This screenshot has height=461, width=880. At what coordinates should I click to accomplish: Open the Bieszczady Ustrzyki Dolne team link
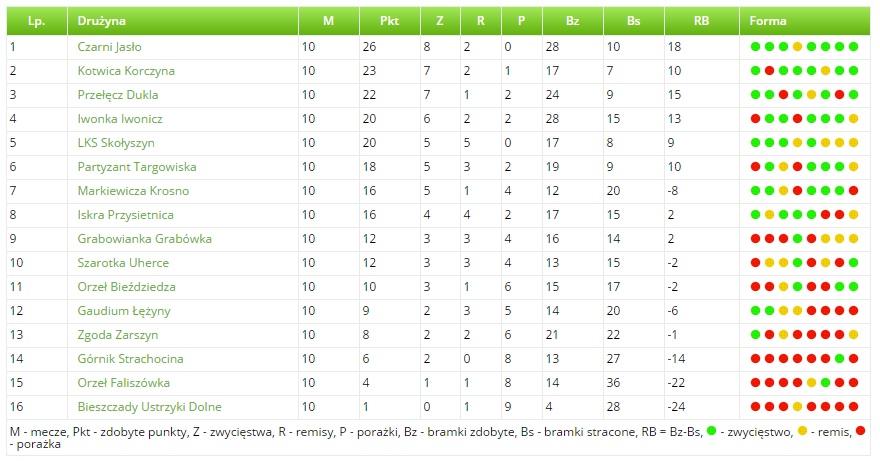149,407
